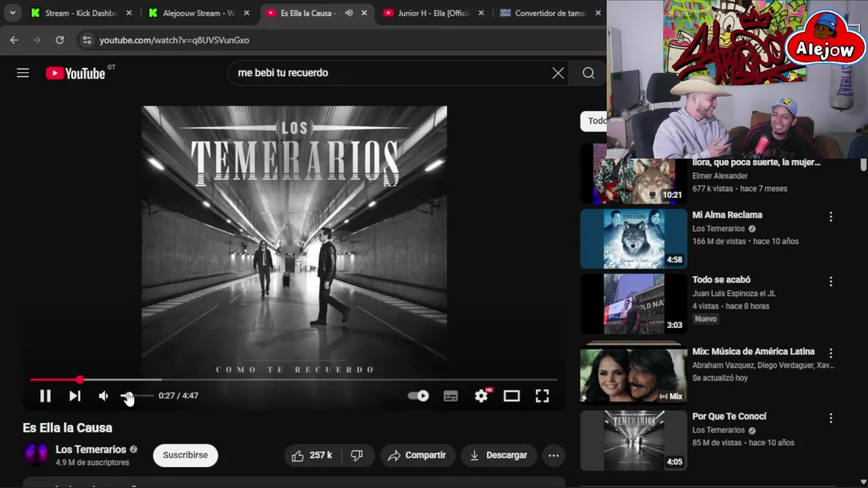This screenshot has height=488, width=868.
Task: Go back in browser
Action: pos(14,40)
